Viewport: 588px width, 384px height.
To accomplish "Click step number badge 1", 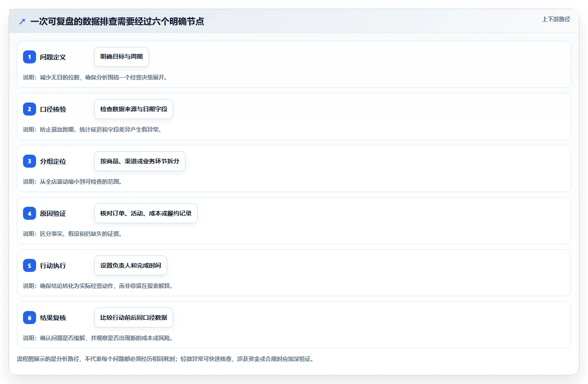I will [30, 57].
